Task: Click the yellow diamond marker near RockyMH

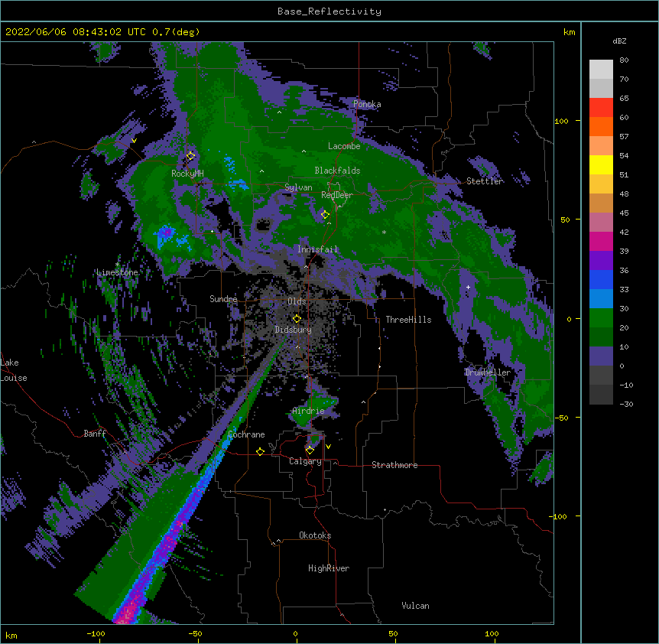Action: click(191, 156)
